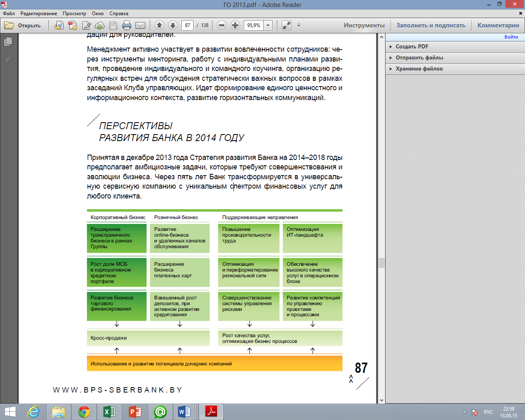The height and width of the screenshot is (420, 525).
Task: Click the Adobe Reader taskbar icon
Action: 211,412
